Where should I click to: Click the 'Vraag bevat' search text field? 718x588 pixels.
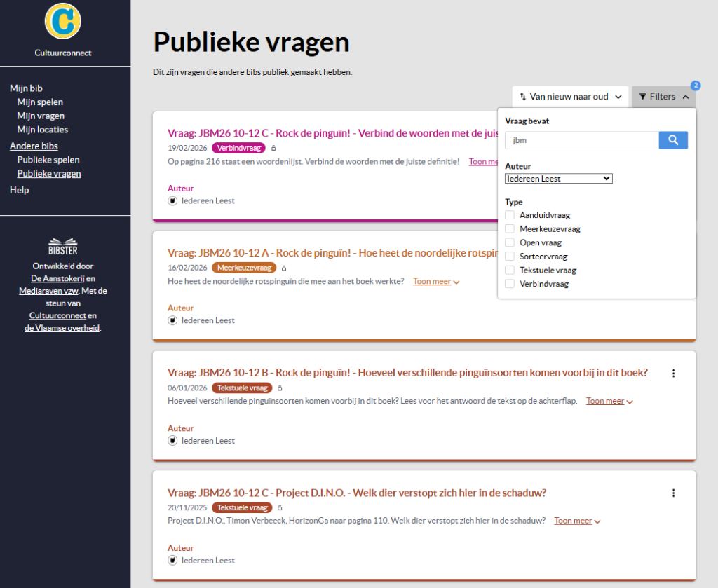click(581, 140)
